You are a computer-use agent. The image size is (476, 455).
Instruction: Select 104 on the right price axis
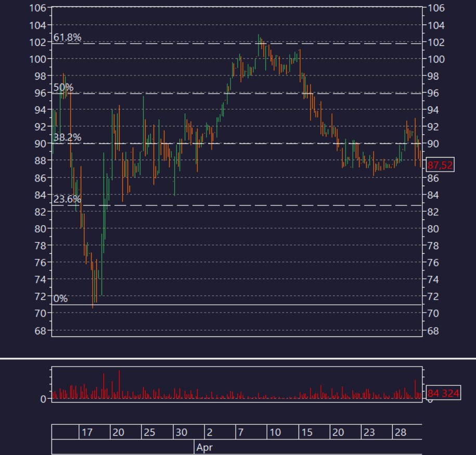click(436, 25)
